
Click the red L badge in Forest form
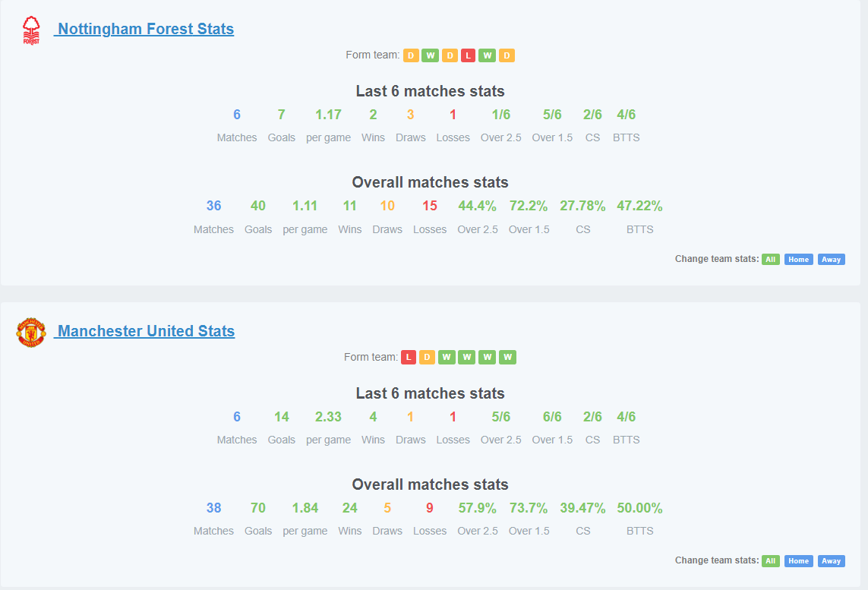469,55
